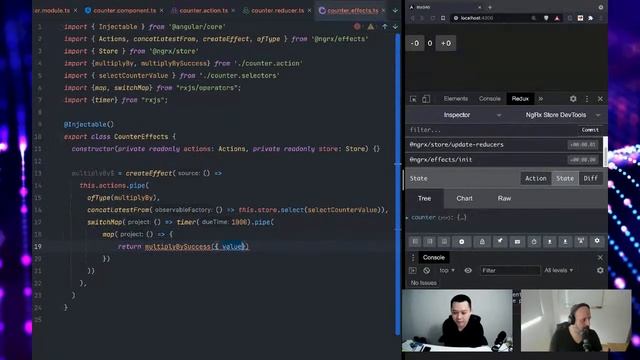Show the Action view in inspector
The image size is (640, 360).
[536, 178]
